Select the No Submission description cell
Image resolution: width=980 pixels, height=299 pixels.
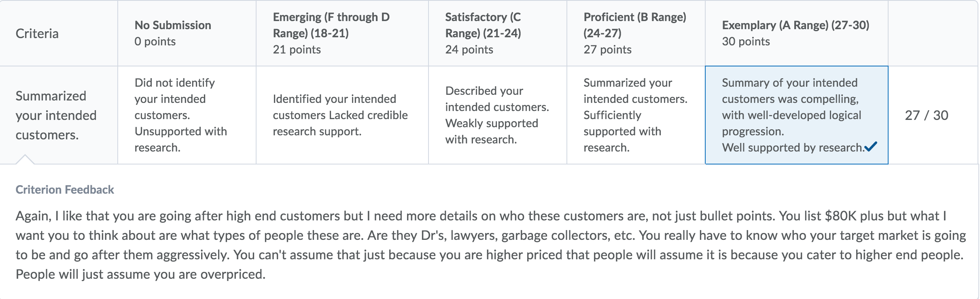pos(187,115)
